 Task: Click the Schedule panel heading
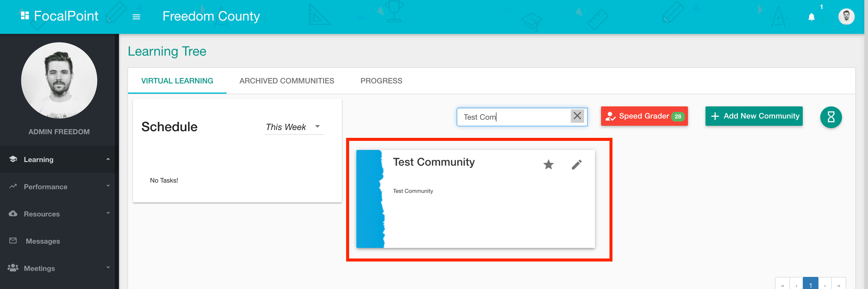pos(169,127)
